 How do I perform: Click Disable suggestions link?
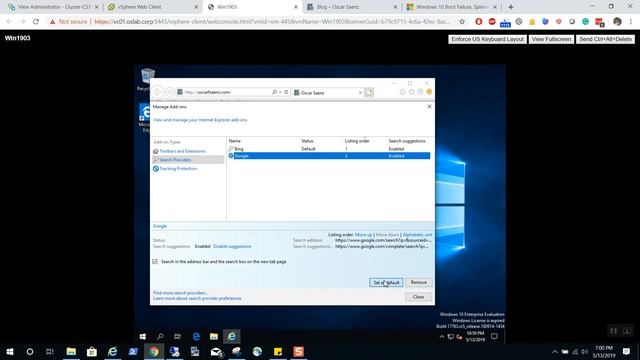coord(232,247)
